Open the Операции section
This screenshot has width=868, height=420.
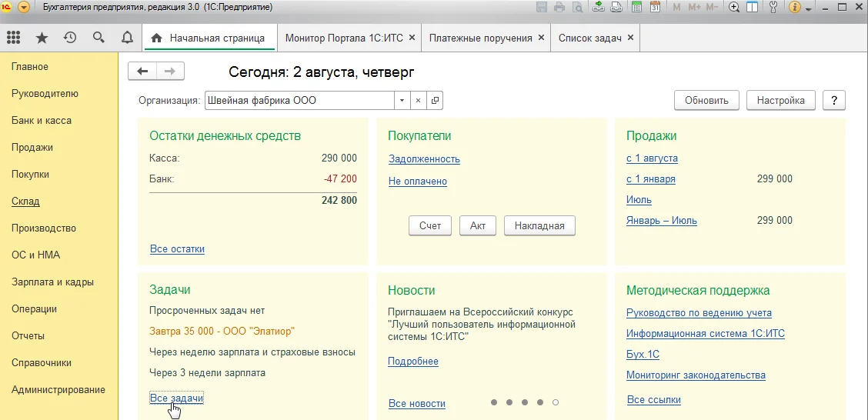click(x=35, y=308)
